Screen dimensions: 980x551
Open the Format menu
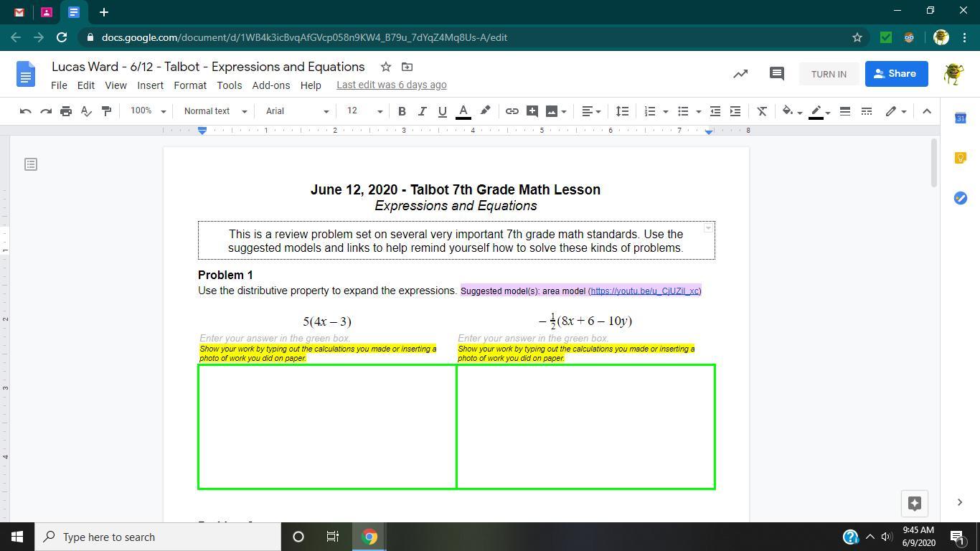coord(190,85)
